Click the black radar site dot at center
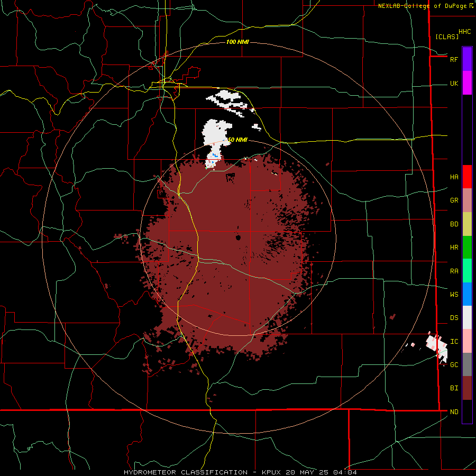476x476 pixels. tap(238, 237)
